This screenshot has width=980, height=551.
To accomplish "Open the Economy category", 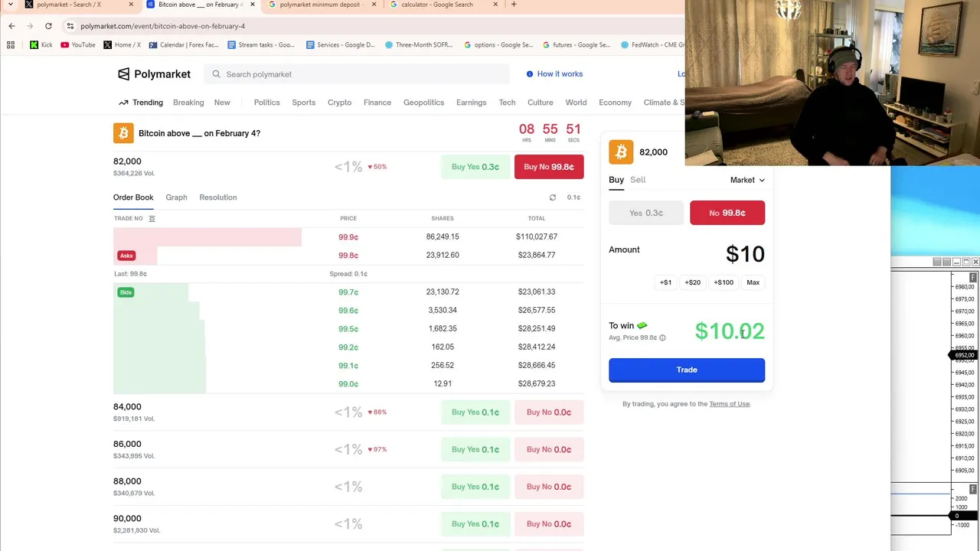I will coord(616,103).
